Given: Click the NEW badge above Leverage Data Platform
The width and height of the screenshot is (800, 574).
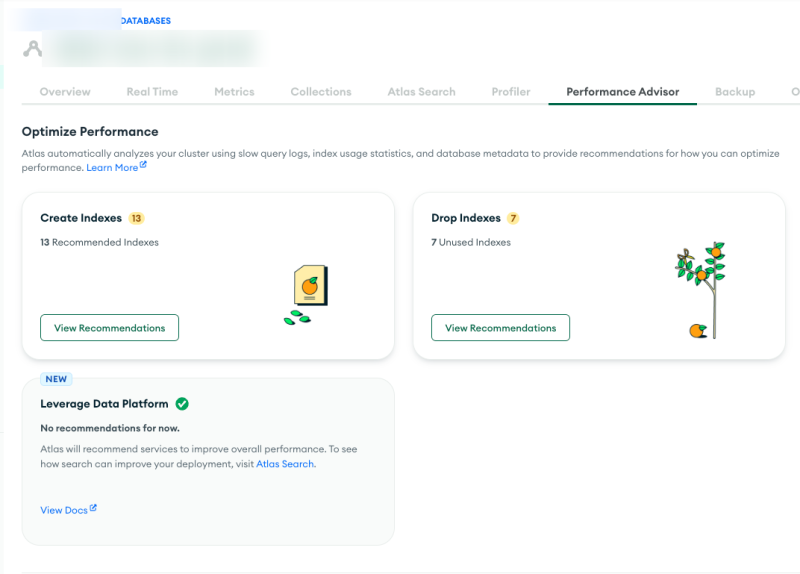Looking at the screenshot, I should (x=55, y=379).
